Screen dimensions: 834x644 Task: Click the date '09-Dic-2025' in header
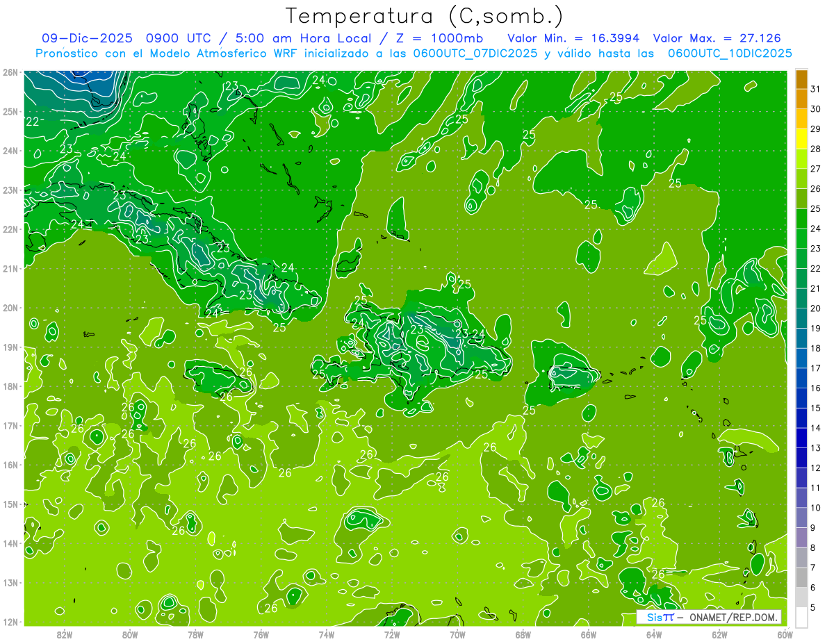(89, 38)
